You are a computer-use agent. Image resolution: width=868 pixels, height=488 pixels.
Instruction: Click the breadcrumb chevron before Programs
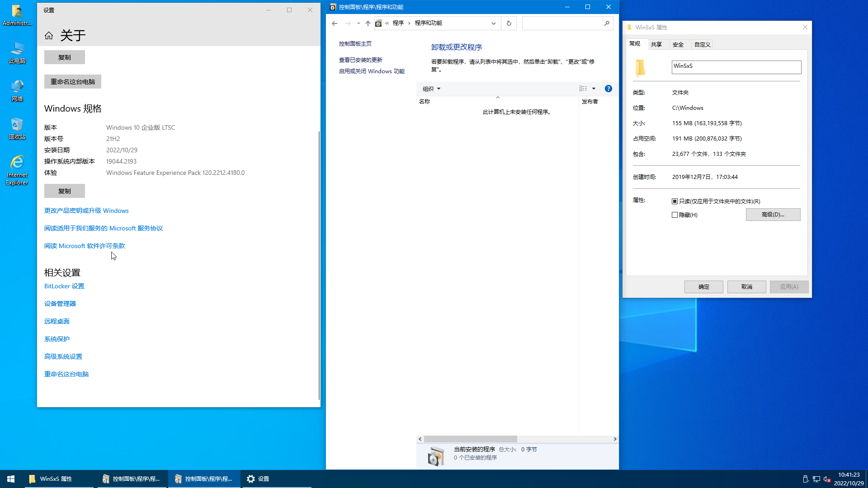(x=387, y=23)
